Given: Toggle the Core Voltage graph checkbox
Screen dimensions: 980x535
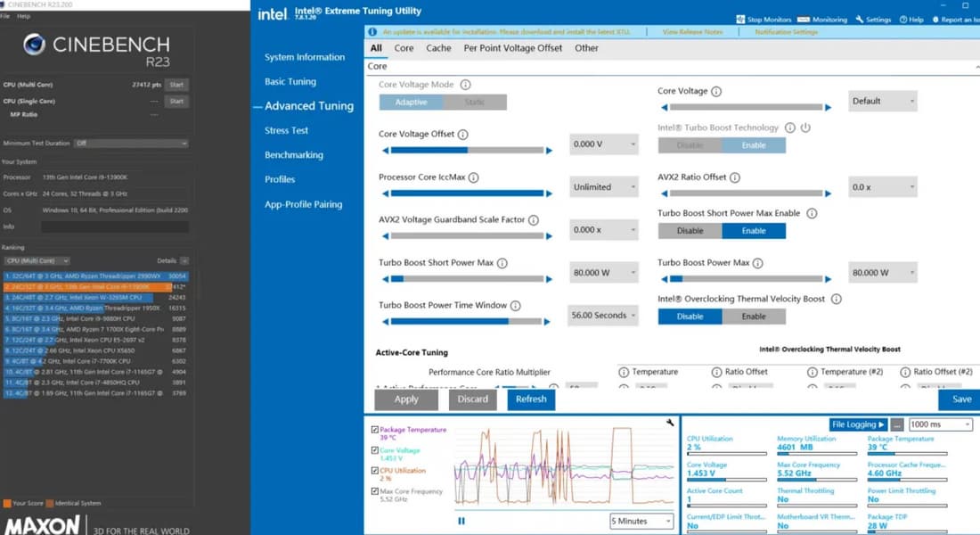Looking at the screenshot, I should click(374, 450).
